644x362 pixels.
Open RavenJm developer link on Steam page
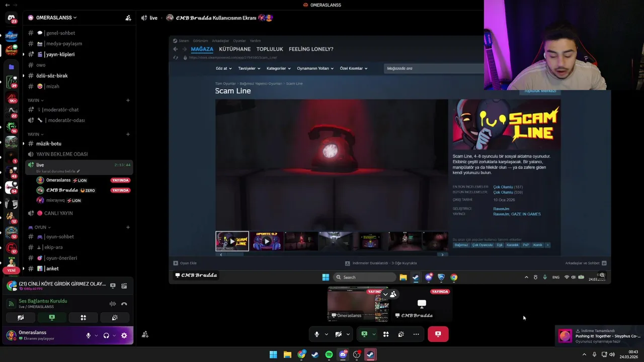[x=501, y=209]
